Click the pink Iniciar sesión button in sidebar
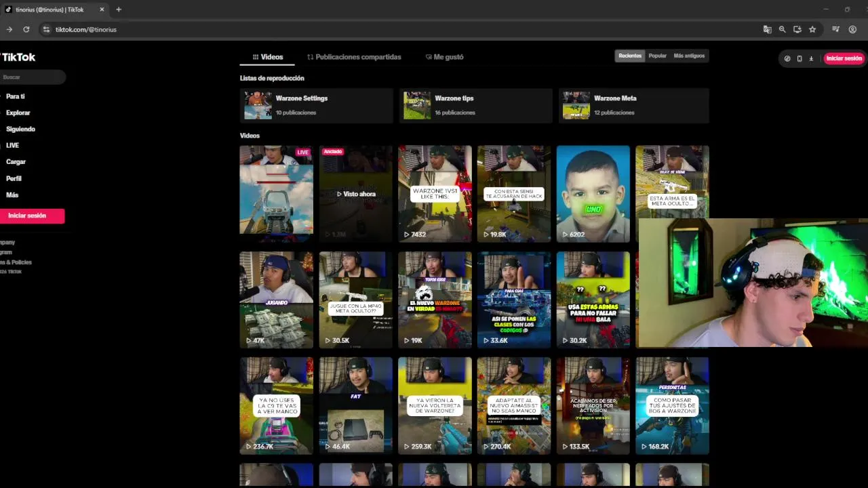Screen dimensions: 868x488 (32, 216)
